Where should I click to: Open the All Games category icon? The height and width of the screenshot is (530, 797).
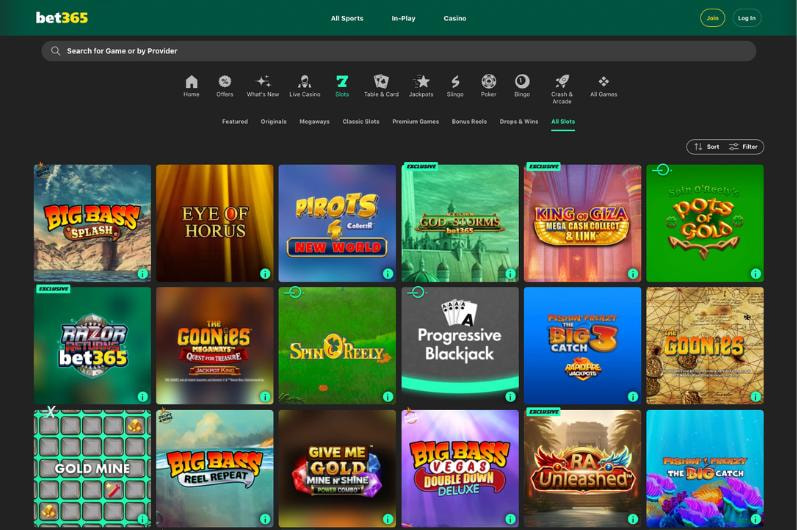603,85
